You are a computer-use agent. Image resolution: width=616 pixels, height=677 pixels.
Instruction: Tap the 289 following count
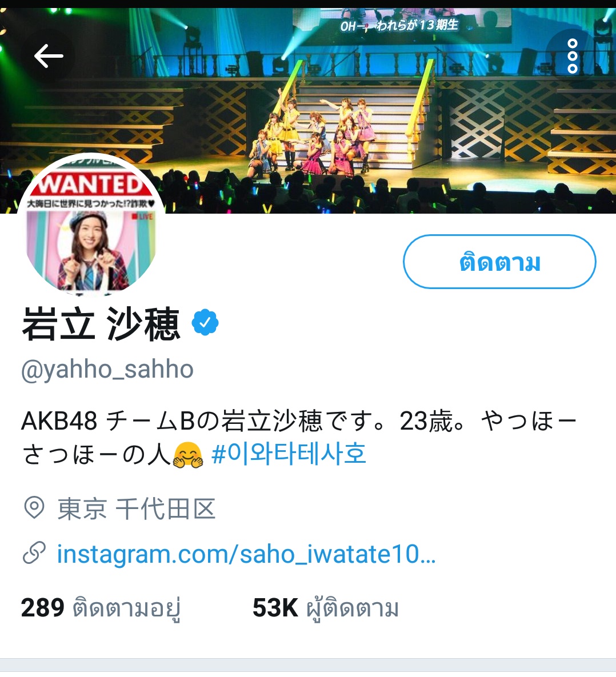tap(42, 608)
